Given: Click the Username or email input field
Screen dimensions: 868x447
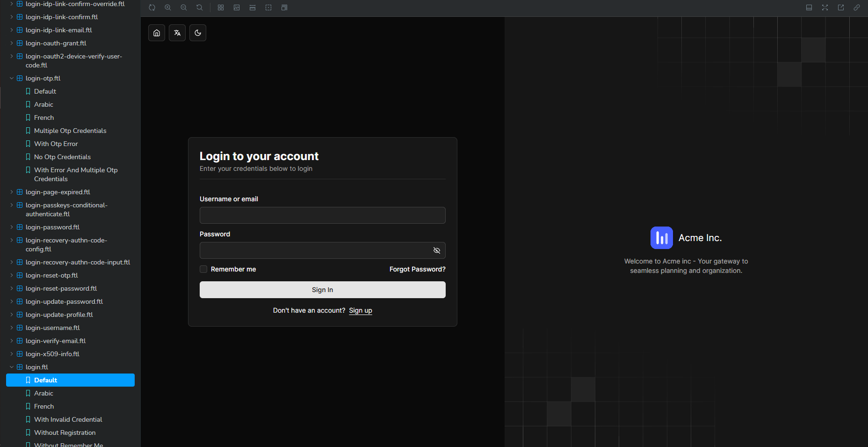Looking at the screenshot, I should tap(322, 215).
